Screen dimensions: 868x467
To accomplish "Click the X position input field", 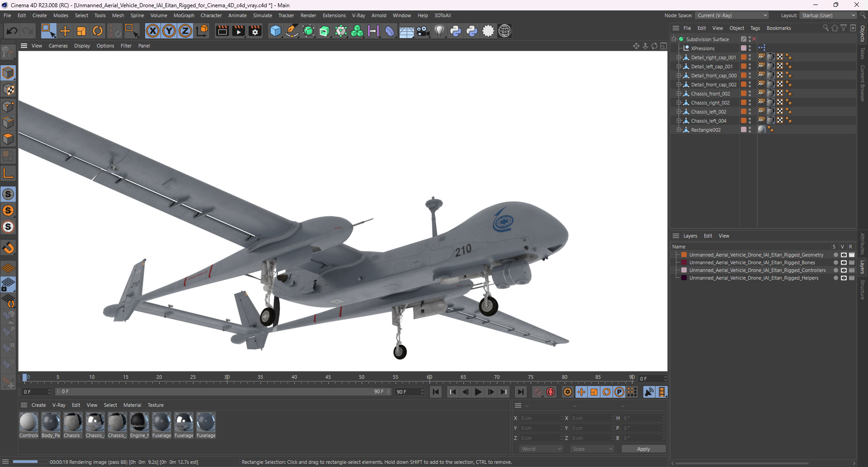I will pyautogui.click(x=542, y=418).
